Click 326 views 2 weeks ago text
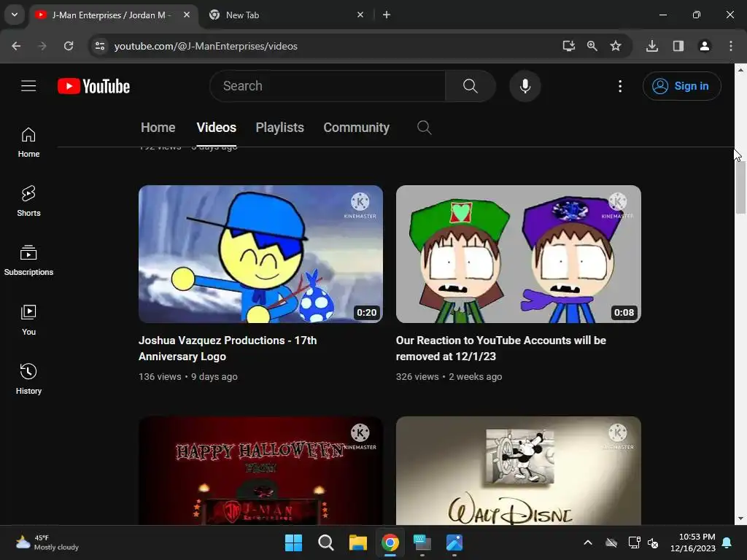This screenshot has width=747, height=560. tap(449, 377)
